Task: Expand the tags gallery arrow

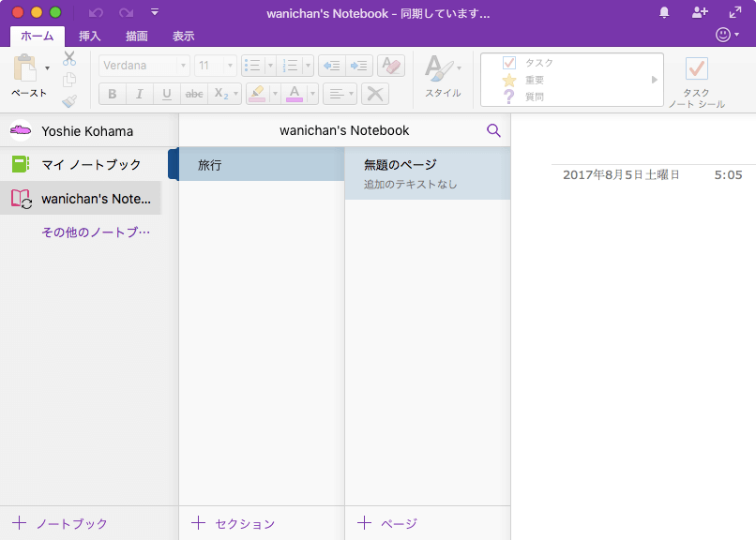Action: (655, 80)
